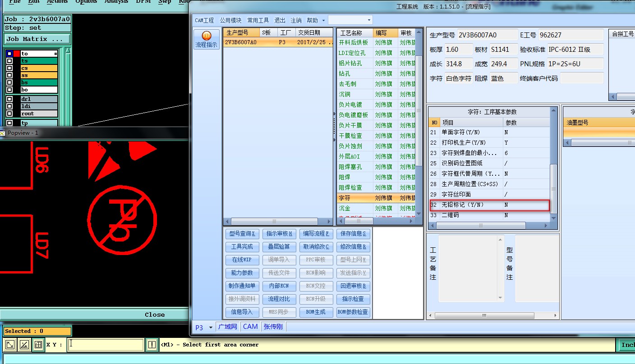Image resolution: width=635 pixels, height=364 pixels.
Task: Click the red color swatch of 'to' layer
Action: 16,54
